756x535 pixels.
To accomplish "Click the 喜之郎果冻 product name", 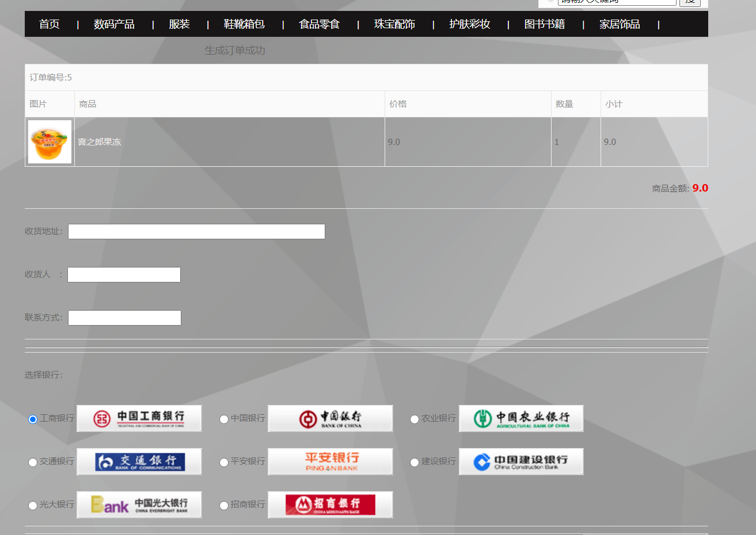I will pos(100,142).
